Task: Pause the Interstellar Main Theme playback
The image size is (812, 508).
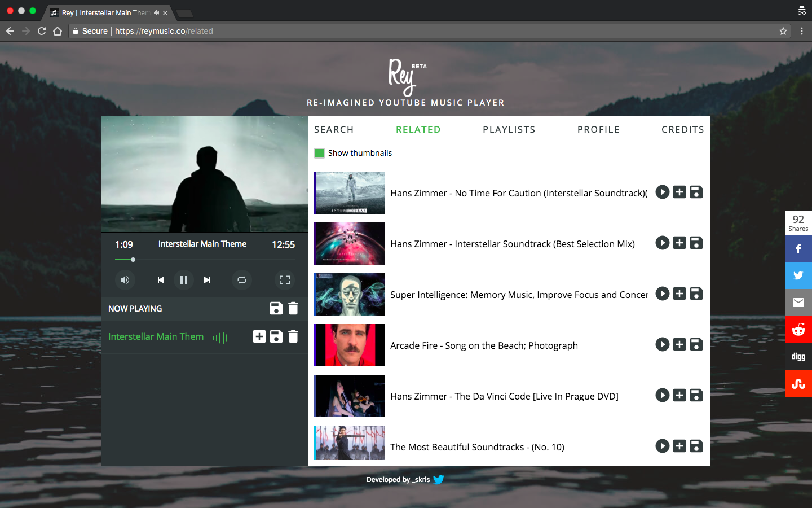Action: pos(183,280)
